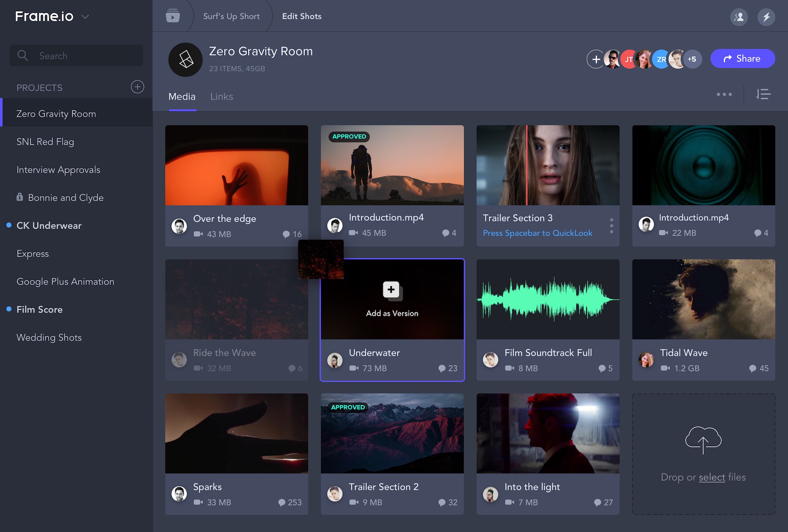Image resolution: width=788 pixels, height=532 pixels.
Task: Click the add project plus icon
Action: coord(137,87)
